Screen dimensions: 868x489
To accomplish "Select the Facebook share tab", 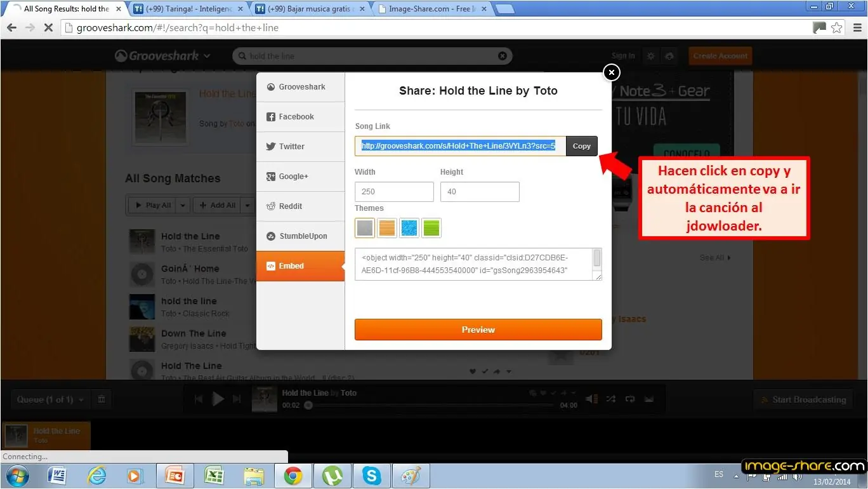I will (x=301, y=117).
